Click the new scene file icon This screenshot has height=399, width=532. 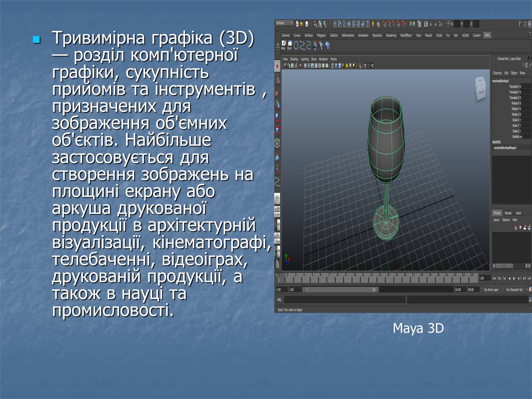(297, 24)
